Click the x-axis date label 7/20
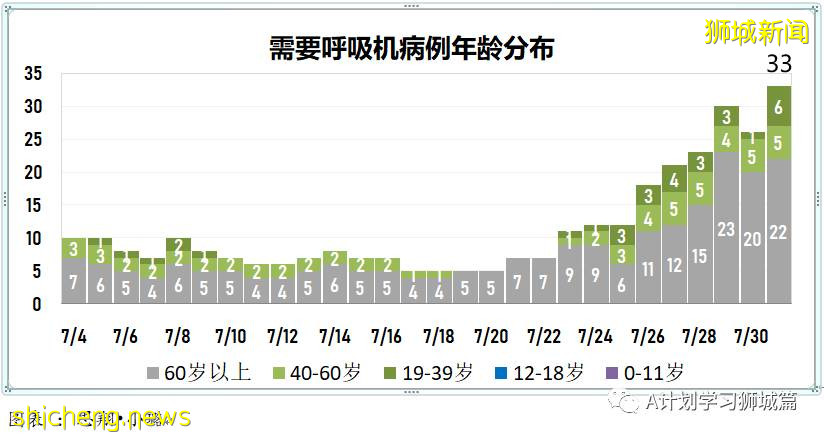Image resolution: width=824 pixels, height=437 pixels. pyautogui.click(x=491, y=336)
